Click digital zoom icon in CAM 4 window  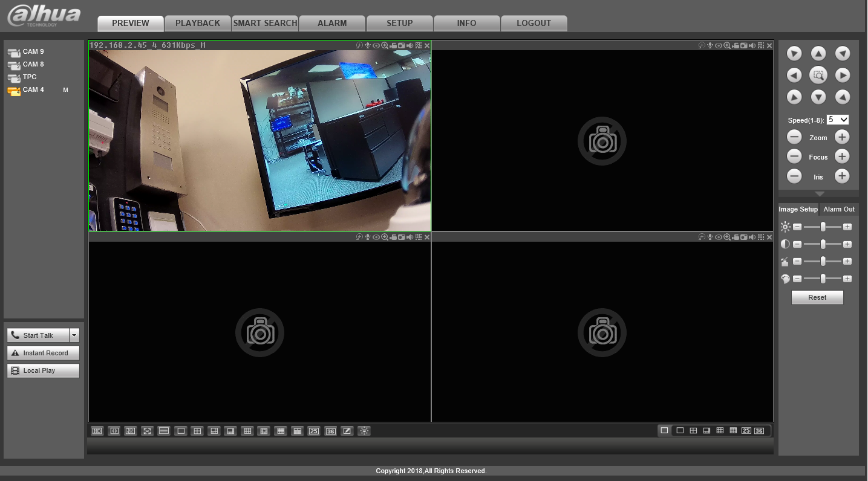[x=384, y=45]
